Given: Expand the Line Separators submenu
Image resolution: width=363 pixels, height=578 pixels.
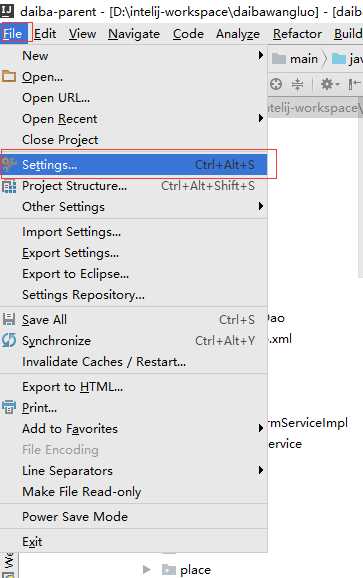Looking at the screenshot, I should tap(133, 471).
